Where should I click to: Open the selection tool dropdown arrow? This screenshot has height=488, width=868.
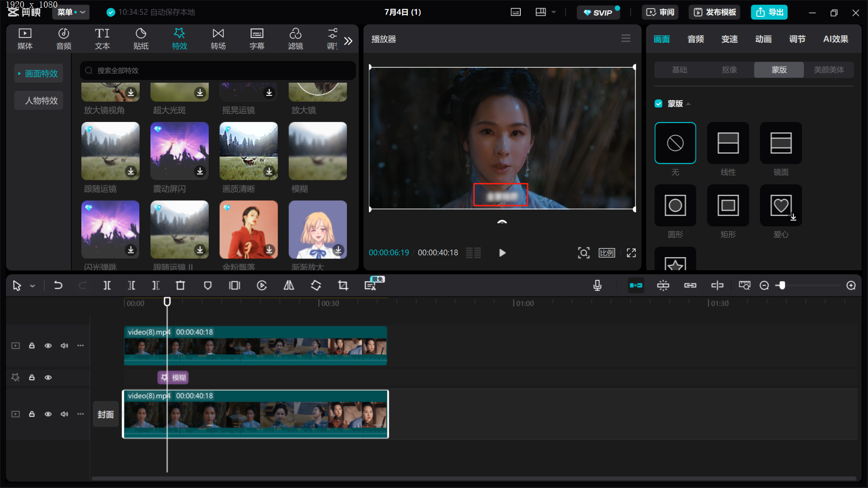tap(33, 286)
